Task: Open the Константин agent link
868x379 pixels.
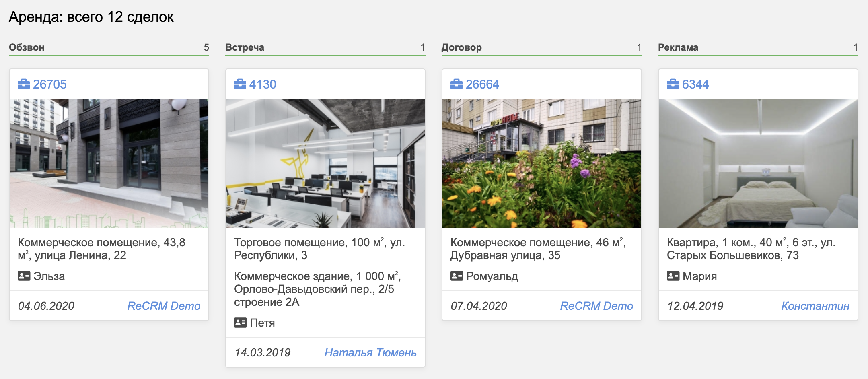Action: (815, 306)
